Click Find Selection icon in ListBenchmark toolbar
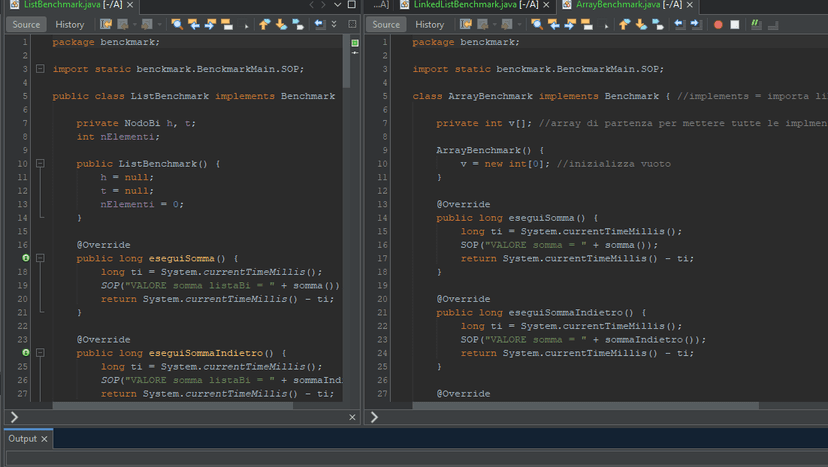This screenshot has height=467, width=828. (x=177, y=24)
